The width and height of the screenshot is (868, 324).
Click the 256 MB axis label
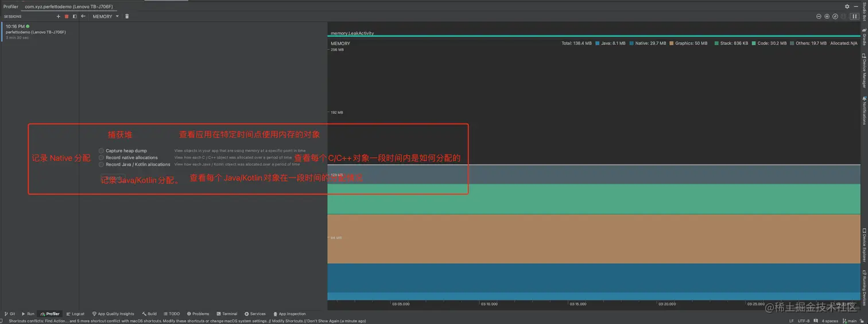pos(337,50)
